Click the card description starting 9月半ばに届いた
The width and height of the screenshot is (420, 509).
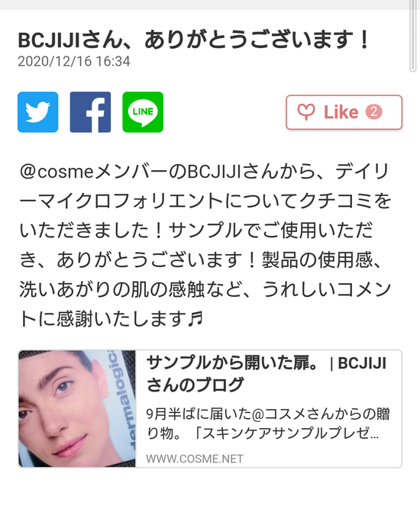(268, 424)
